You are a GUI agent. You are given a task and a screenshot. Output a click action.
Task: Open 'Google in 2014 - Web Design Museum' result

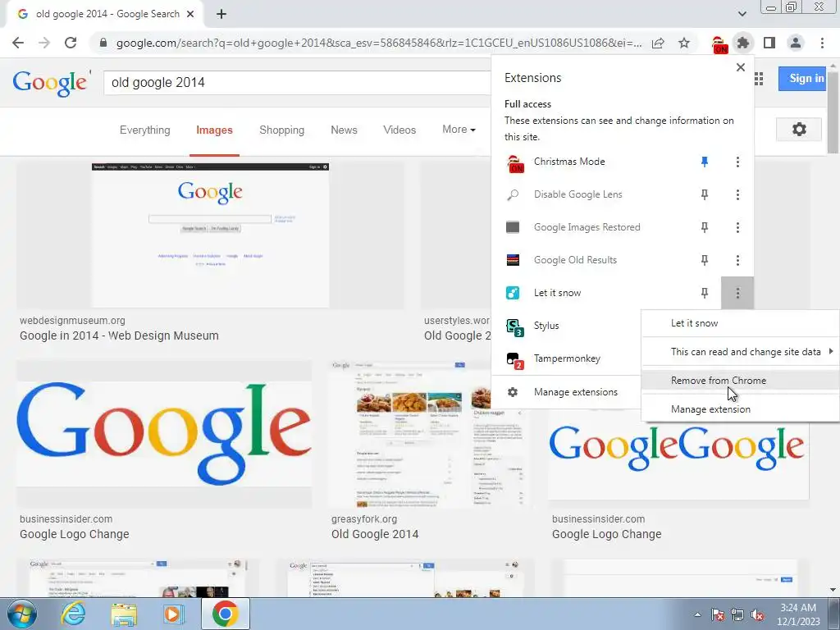119,336
